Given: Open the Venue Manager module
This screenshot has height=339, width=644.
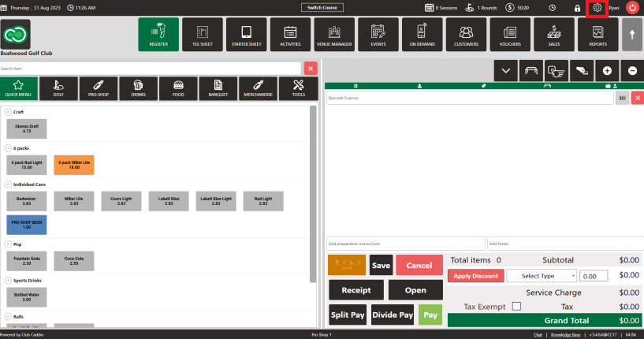Looking at the screenshot, I should tap(334, 35).
